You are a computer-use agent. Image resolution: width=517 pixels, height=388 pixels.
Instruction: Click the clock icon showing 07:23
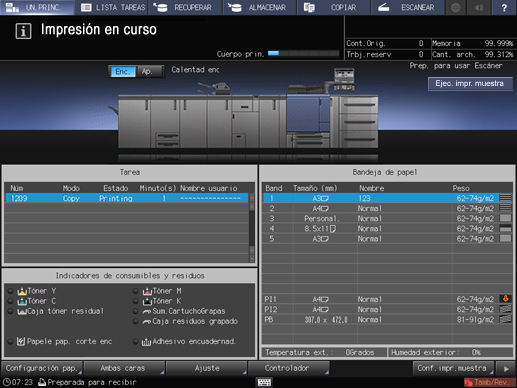coord(7,382)
